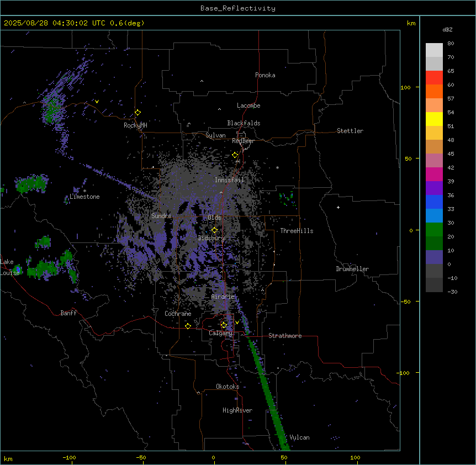Click the 100 tick on bottom axis

click(x=355, y=457)
